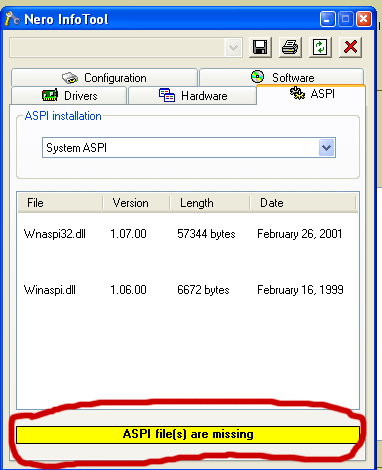Click the 57344 bytes length cell
382x470 pixels.
(206, 234)
